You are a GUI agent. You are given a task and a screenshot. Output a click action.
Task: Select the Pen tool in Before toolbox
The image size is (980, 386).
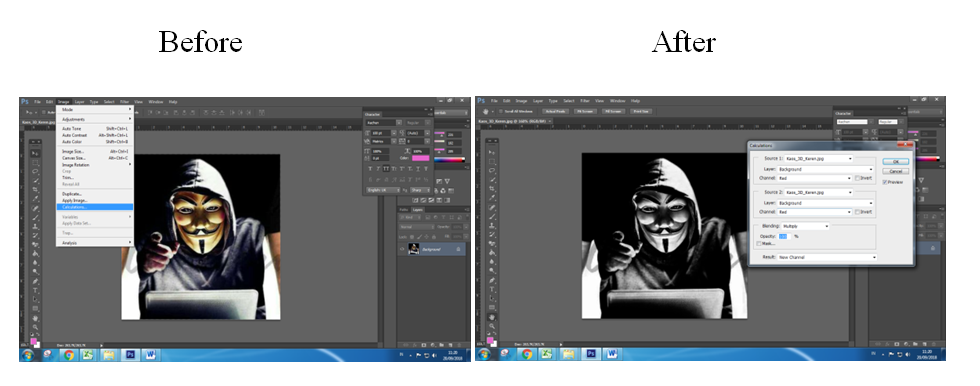point(35,280)
